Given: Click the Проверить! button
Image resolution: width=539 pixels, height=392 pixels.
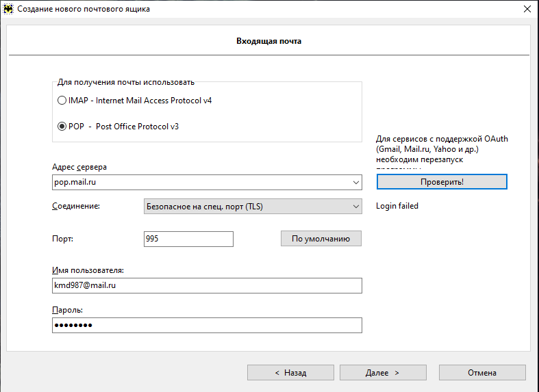Looking at the screenshot, I should (442, 181).
